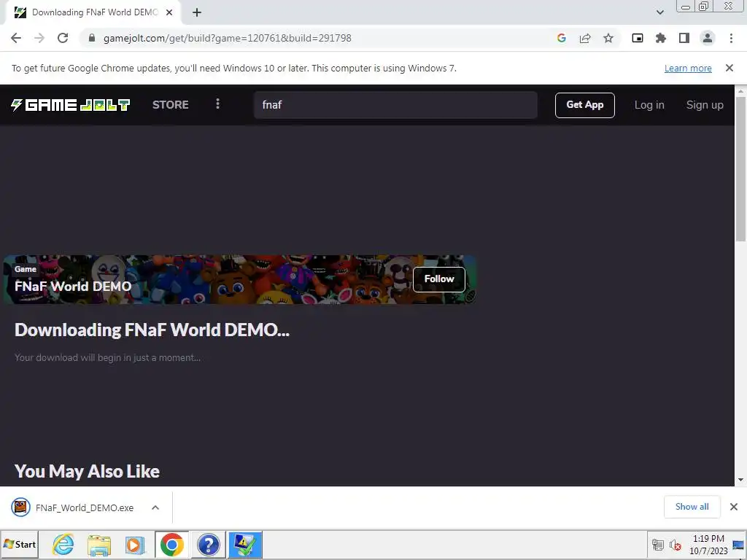Click the FNaF World DEMO banner image
Viewport: 747px width, 560px height.
pos(239,279)
